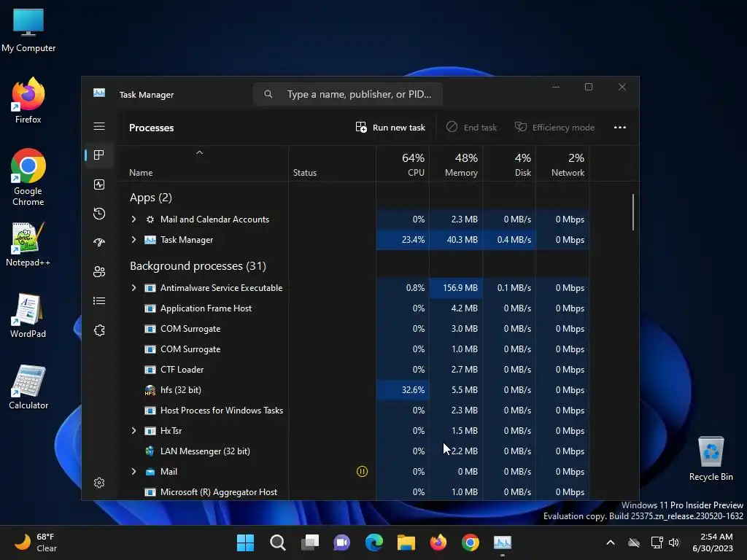747x560 pixels.
Task: Open the Startup apps page icon
Action: pyautogui.click(x=99, y=242)
